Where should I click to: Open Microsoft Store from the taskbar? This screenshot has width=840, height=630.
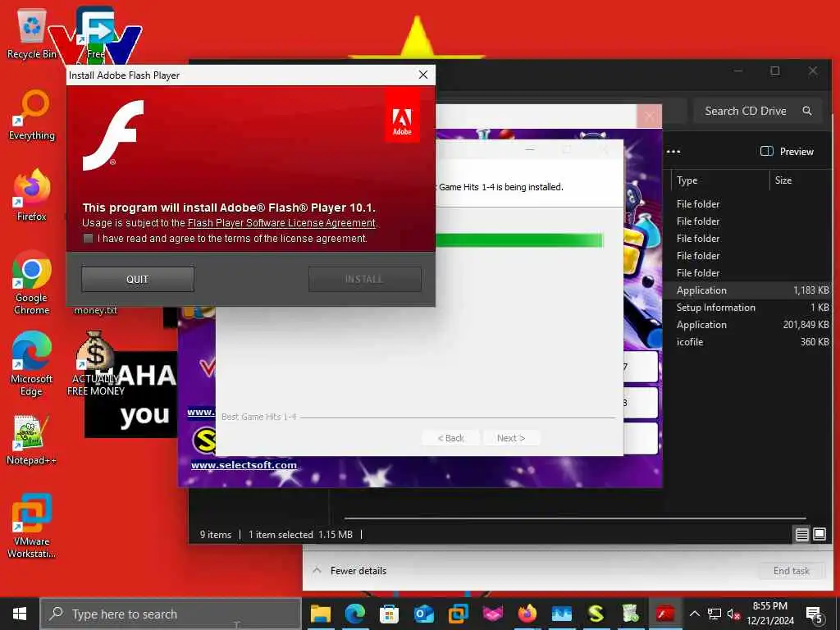(x=390, y=614)
